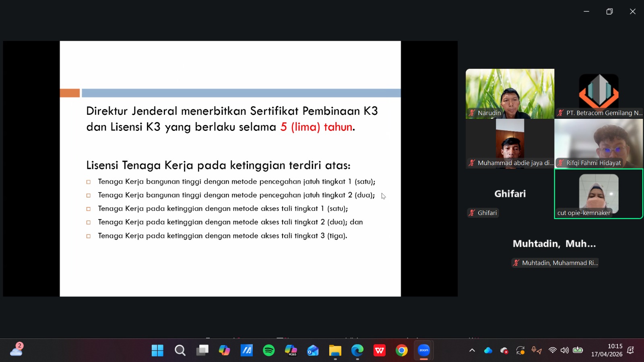Viewport: 644px width, 362px height.
Task: Open Outlook from the taskbar
Action: click(x=313, y=350)
